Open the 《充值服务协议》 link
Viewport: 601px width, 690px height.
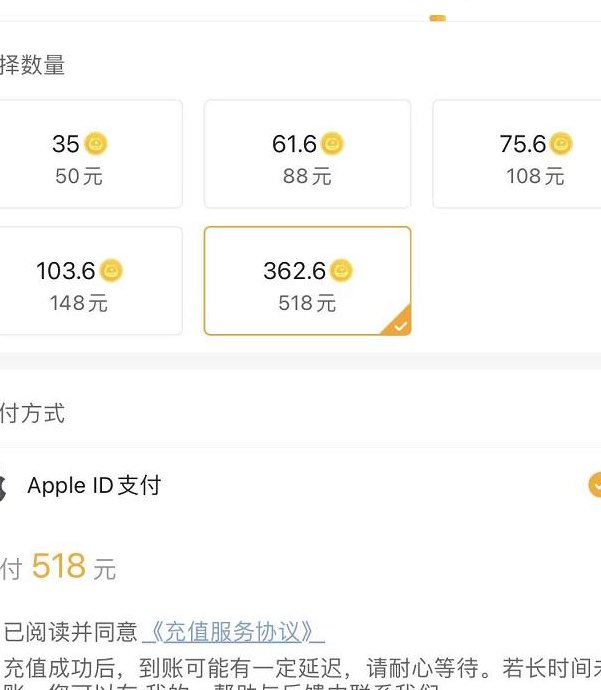233,632
